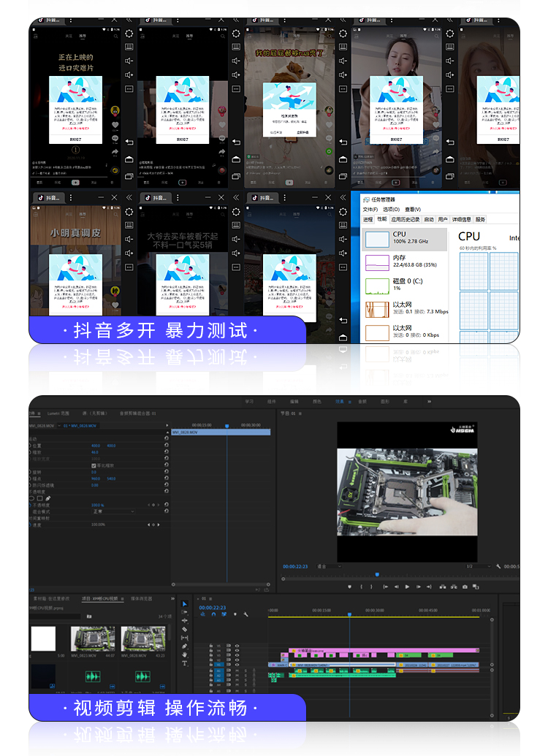Click dialog confirm button in 正在上映的进口灾难片 window
This screenshot has height=756, width=548.
[75, 139]
